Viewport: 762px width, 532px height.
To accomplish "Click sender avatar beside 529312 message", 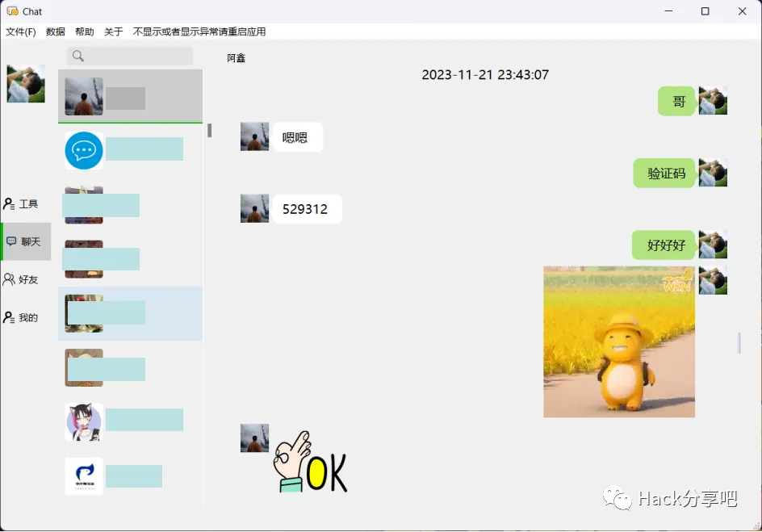I will (x=254, y=208).
